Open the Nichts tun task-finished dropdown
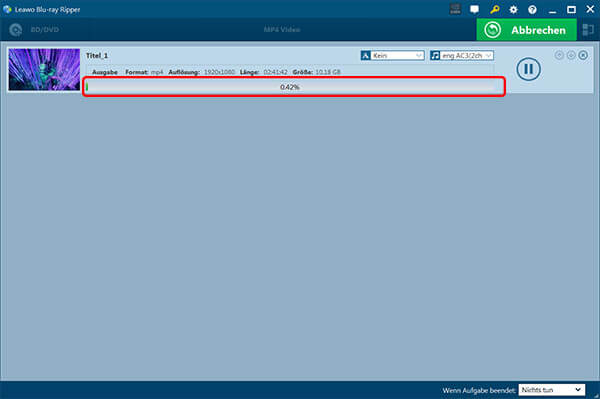Screen dimensions: 600x399 551,390
